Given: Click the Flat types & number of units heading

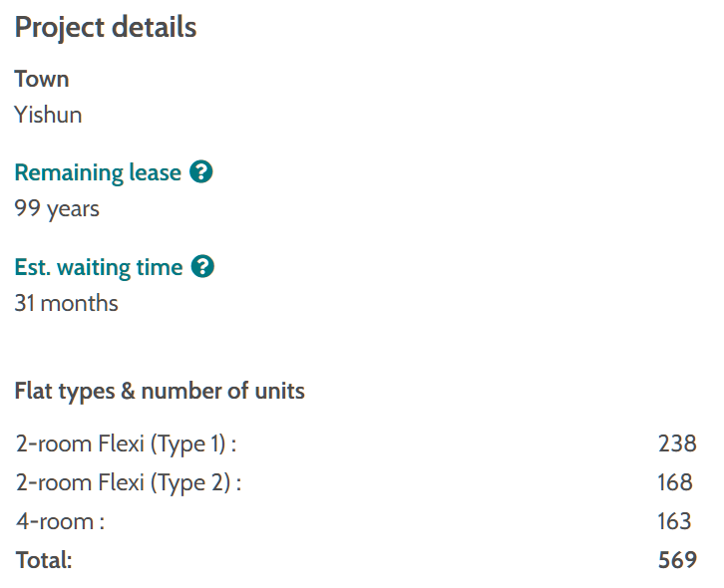Looking at the screenshot, I should point(160,391).
